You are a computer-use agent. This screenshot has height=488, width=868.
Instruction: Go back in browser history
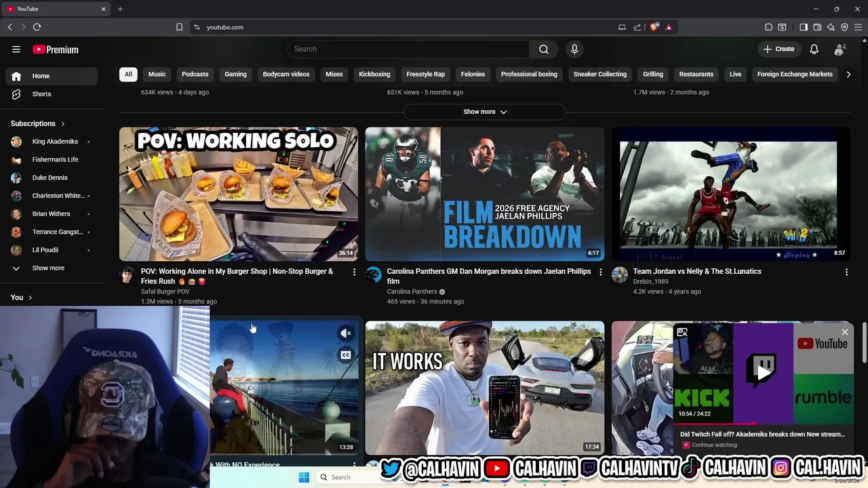9,27
